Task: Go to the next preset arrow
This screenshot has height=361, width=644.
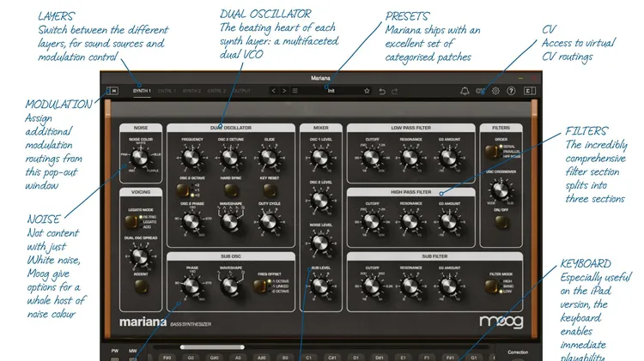Action: tap(284, 91)
